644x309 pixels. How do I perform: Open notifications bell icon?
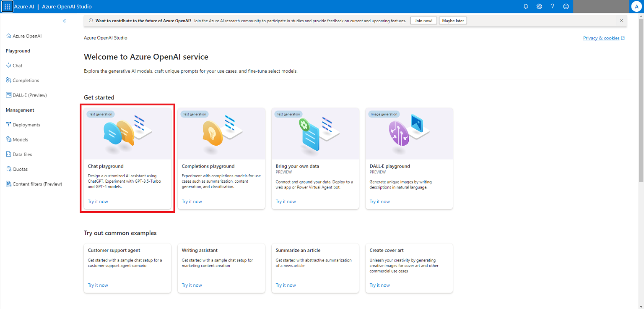click(x=526, y=7)
